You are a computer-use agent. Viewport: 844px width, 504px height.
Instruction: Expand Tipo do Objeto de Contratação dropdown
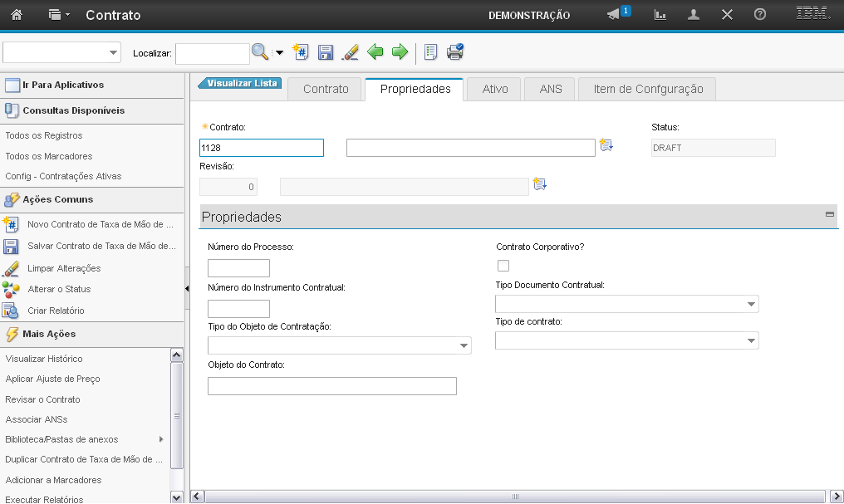pos(464,345)
